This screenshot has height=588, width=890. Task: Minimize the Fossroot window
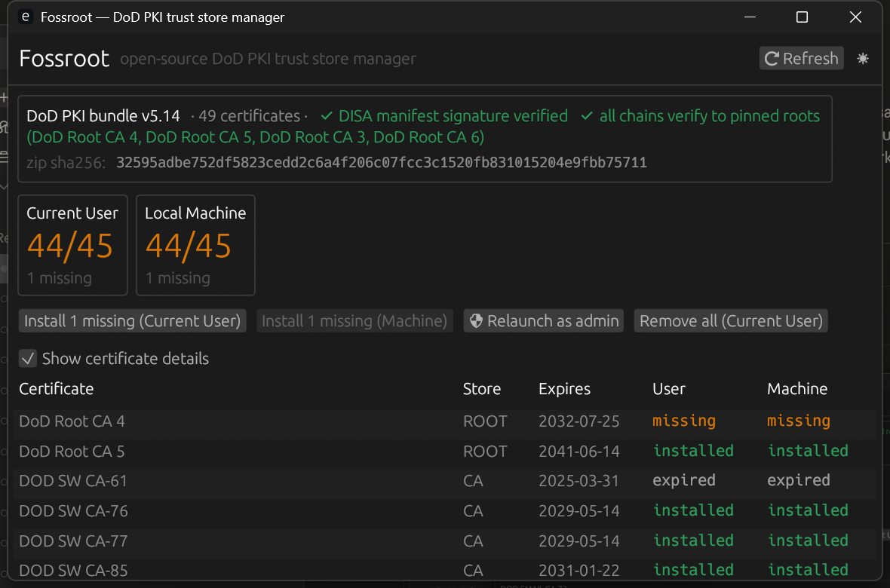750,17
